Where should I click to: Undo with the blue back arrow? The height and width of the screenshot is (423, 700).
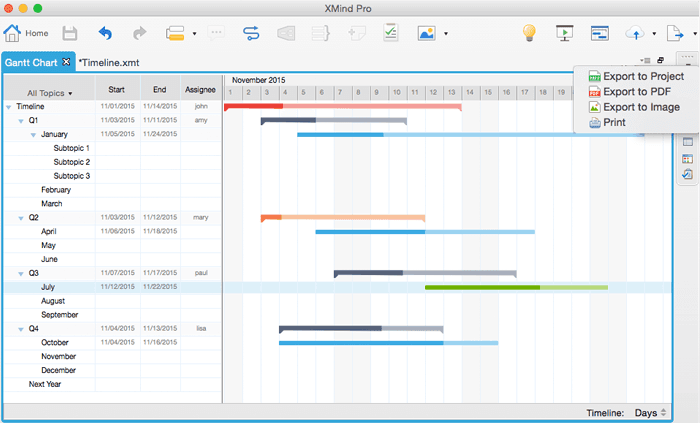105,33
